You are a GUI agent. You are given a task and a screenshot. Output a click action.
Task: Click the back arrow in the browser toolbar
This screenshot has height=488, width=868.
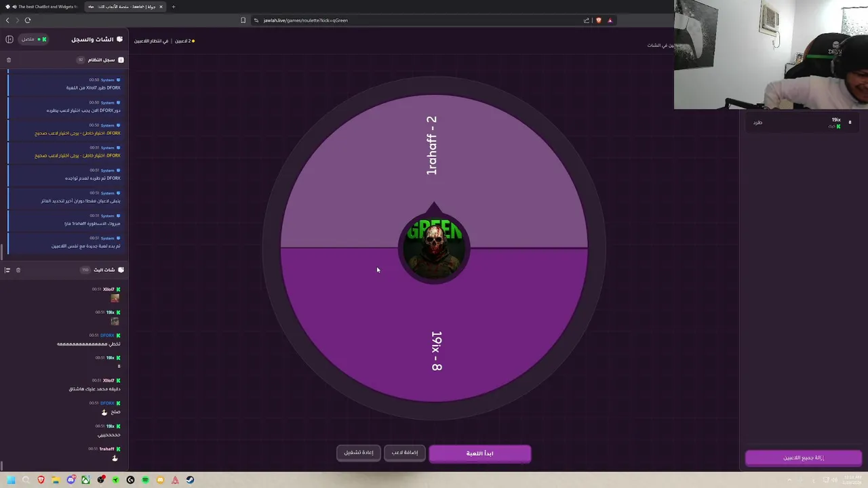coord(7,20)
